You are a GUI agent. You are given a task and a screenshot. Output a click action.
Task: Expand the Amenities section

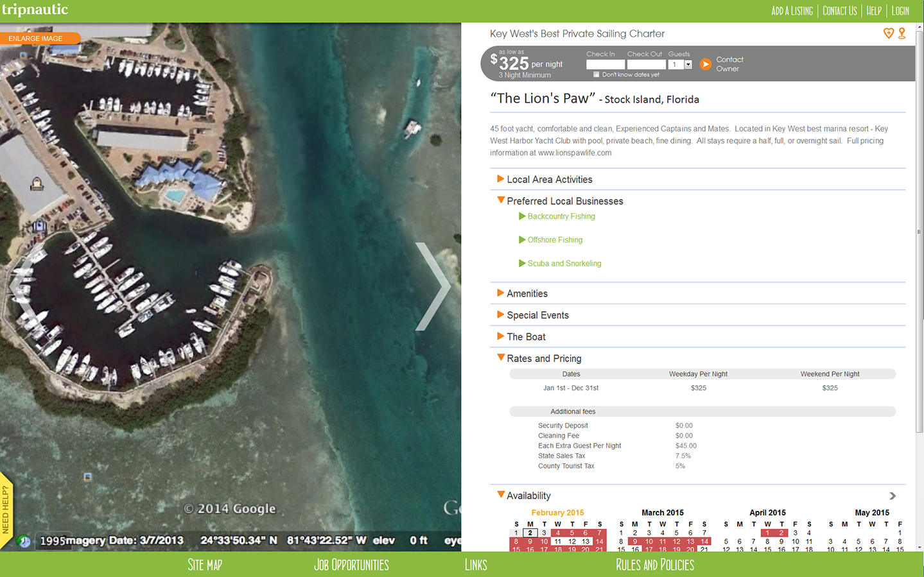coord(527,293)
